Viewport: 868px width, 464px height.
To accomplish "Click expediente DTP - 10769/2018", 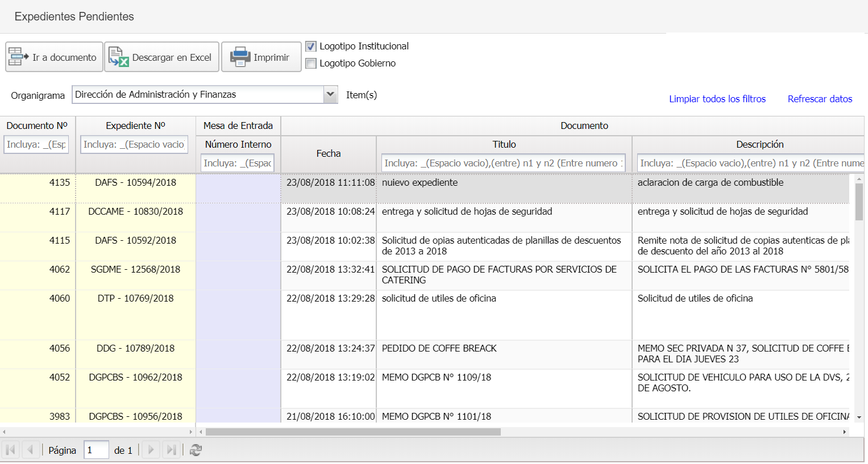I will pos(135,298).
